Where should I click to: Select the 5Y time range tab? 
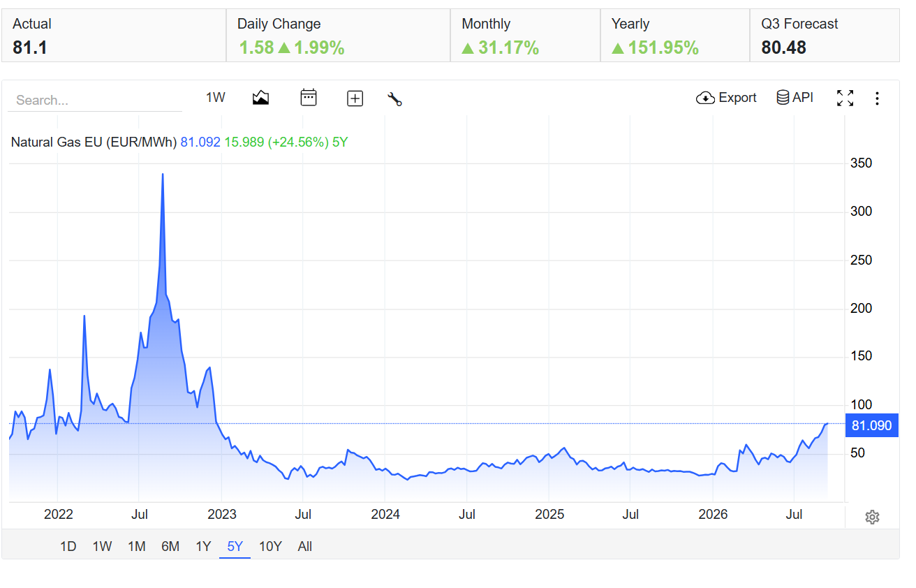pyautogui.click(x=235, y=547)
